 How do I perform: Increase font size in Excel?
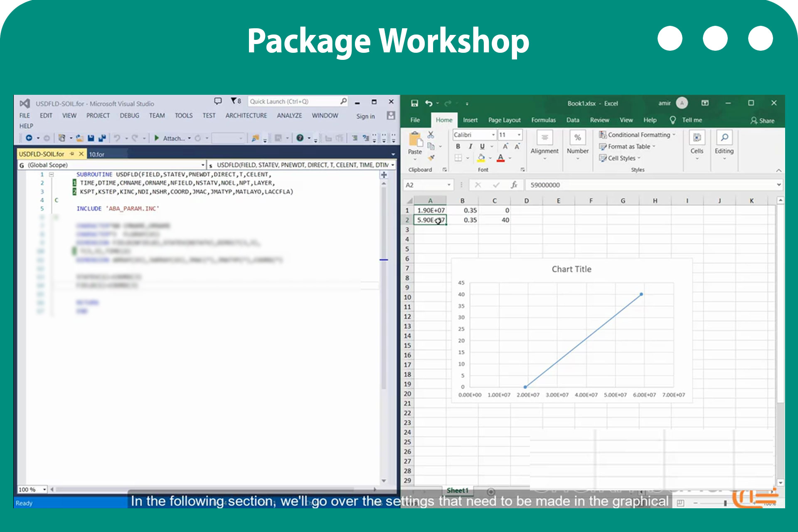point(505,146)
